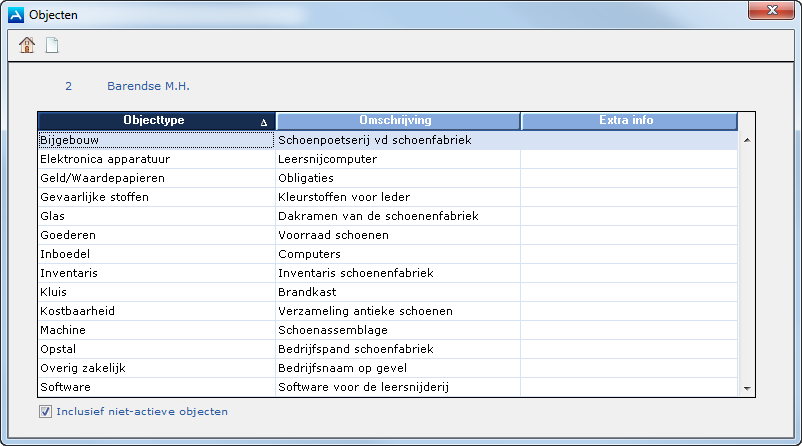This screenshot has height=446, width=802.
Task: Select the Software object type cell
Action: click(157, 387)
